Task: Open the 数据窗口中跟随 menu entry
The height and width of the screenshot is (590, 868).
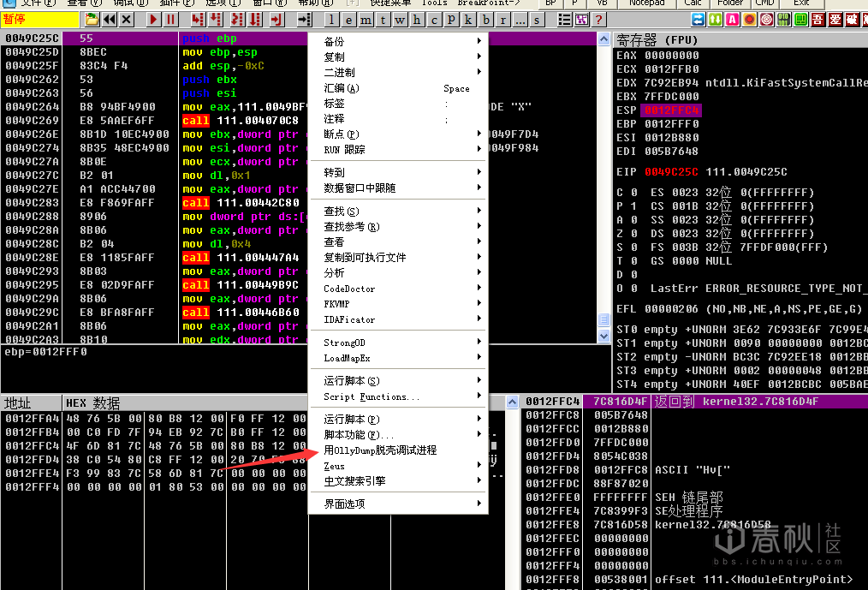Action: [x=398, y=188]
